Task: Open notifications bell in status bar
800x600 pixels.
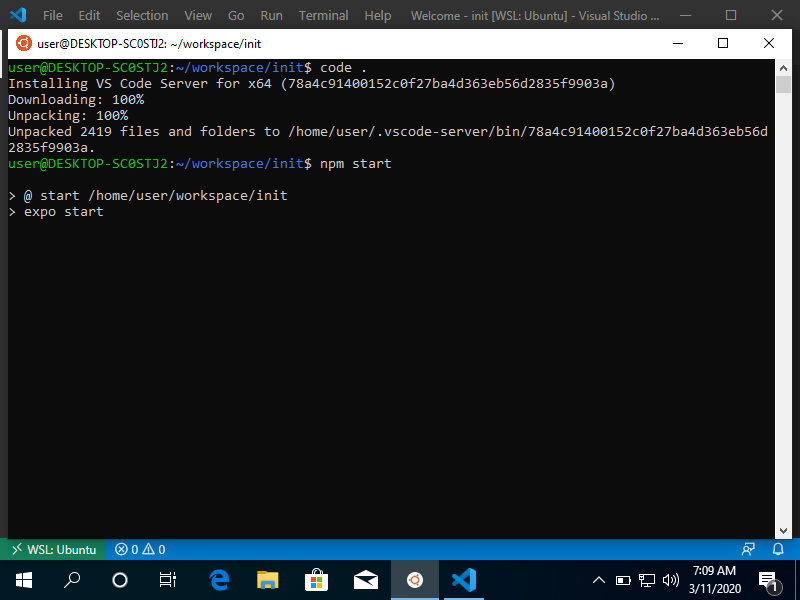Action: [x=778, y=549]
